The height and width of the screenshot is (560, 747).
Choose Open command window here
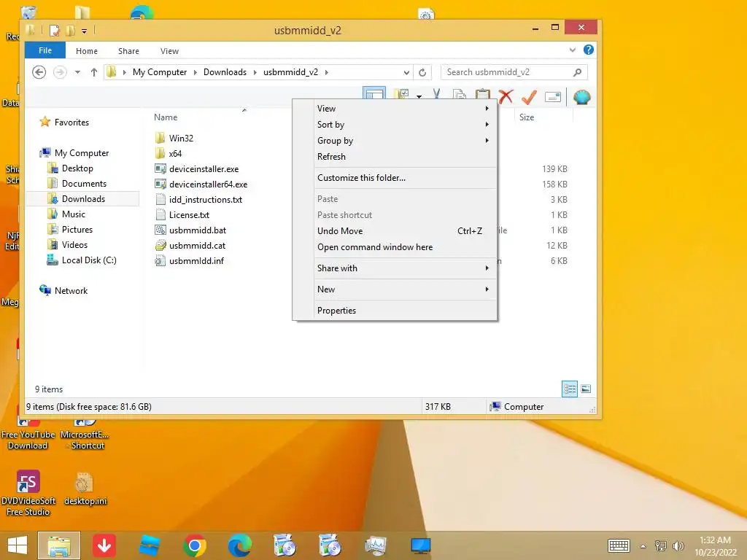click(404, 247)
